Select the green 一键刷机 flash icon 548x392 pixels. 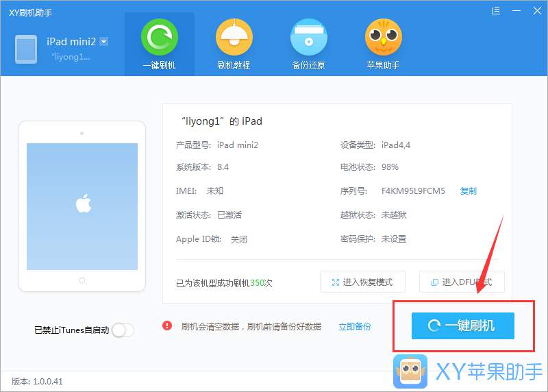click(x=160, y=37)
